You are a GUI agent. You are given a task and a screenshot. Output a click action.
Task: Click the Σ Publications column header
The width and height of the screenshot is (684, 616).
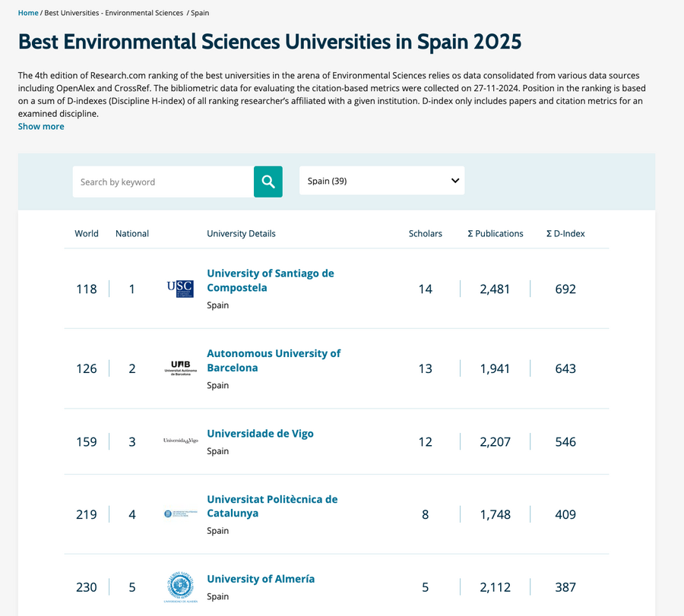(x=496, y=233)
